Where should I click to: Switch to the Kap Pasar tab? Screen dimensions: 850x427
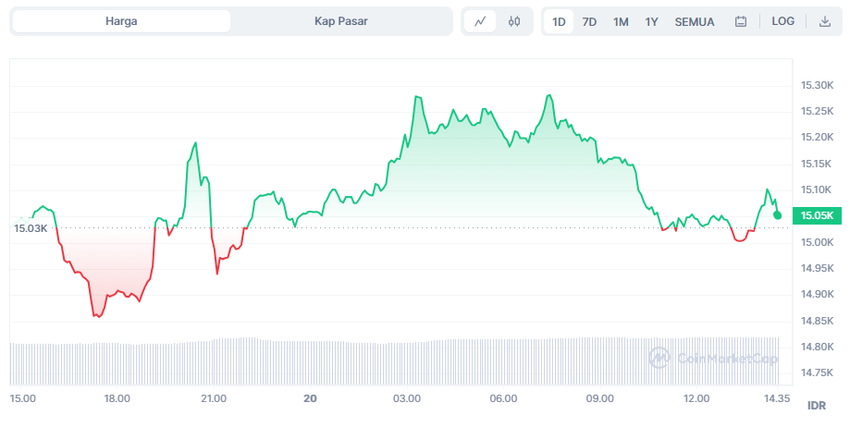[341, 21]
